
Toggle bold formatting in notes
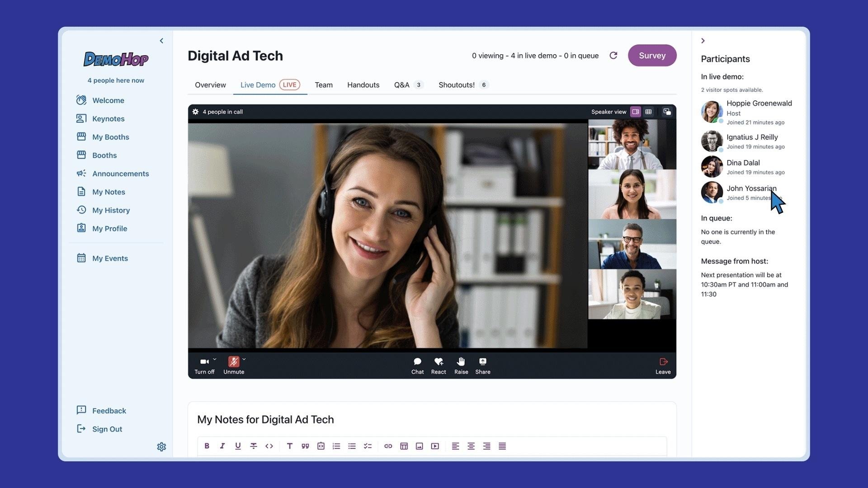tap(207, 446)
